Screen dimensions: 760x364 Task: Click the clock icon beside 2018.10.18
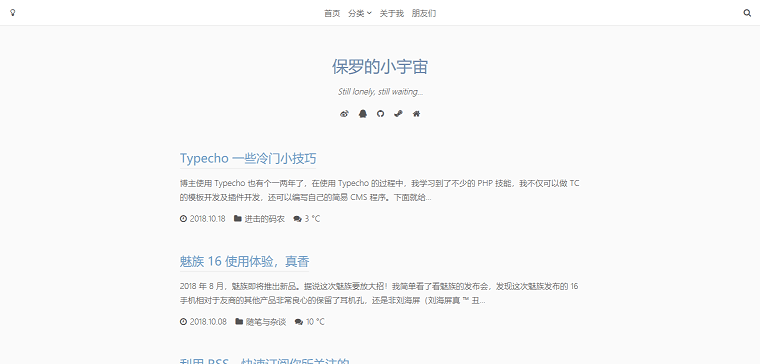point(183,219)
